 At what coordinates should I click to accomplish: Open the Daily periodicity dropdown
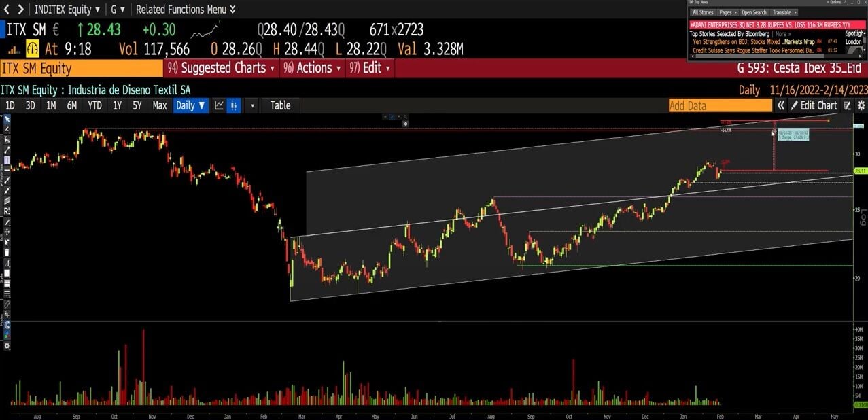(190, 105)
